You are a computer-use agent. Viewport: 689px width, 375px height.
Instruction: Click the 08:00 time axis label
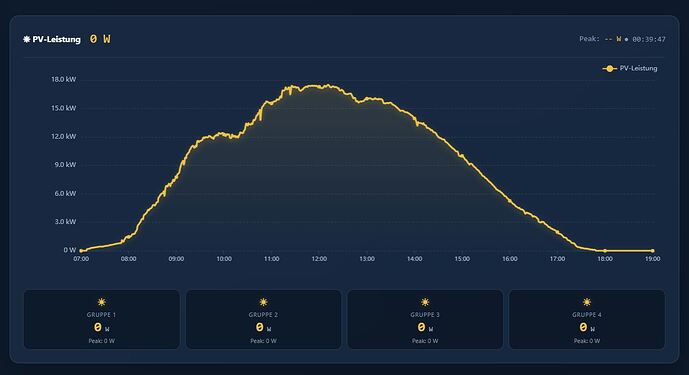(x=129, y=259)
